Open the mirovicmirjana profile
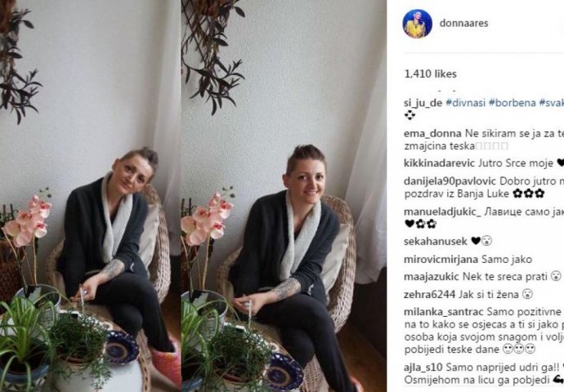Image resolution: width=564 pixels, height=392 pixels. (441, 260)
